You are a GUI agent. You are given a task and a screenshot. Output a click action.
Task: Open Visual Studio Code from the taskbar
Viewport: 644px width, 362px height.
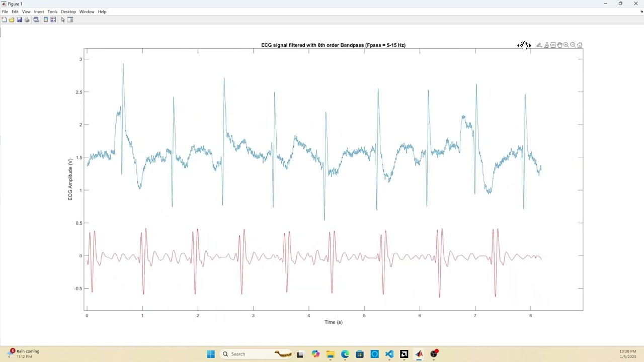tap(389, 354)
